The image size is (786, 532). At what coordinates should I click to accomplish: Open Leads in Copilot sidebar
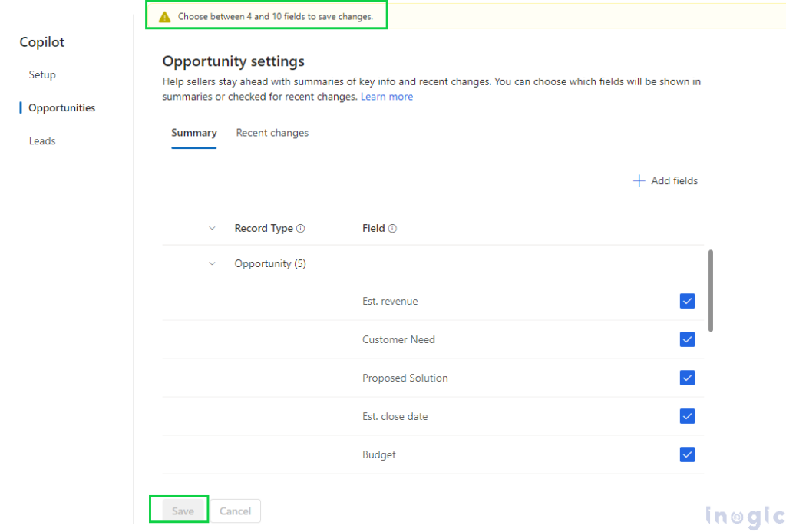pos(42,140)
